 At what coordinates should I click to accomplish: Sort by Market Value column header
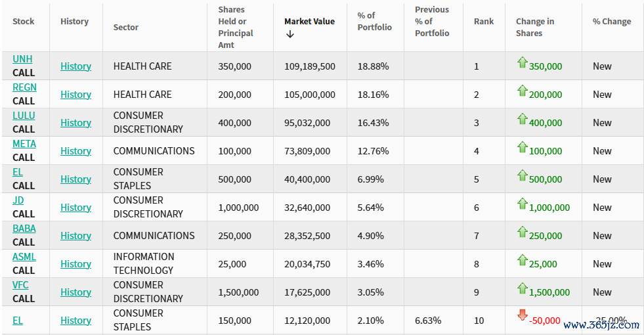[309, 22]
